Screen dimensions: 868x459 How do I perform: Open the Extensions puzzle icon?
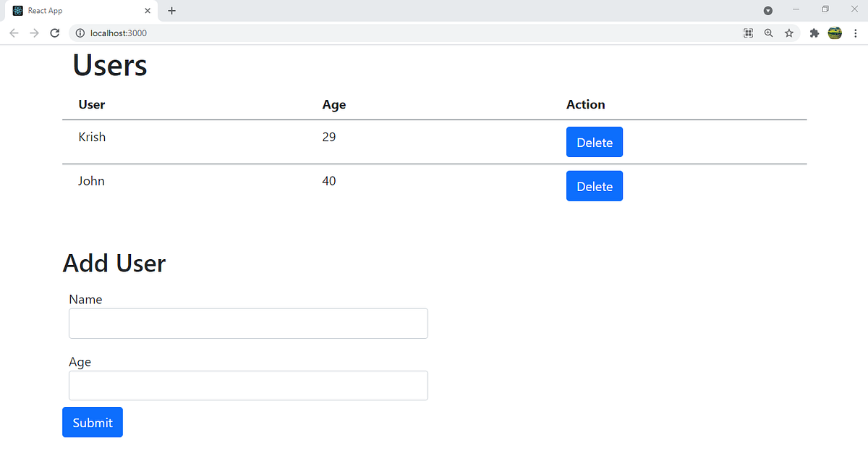(814, 33)
